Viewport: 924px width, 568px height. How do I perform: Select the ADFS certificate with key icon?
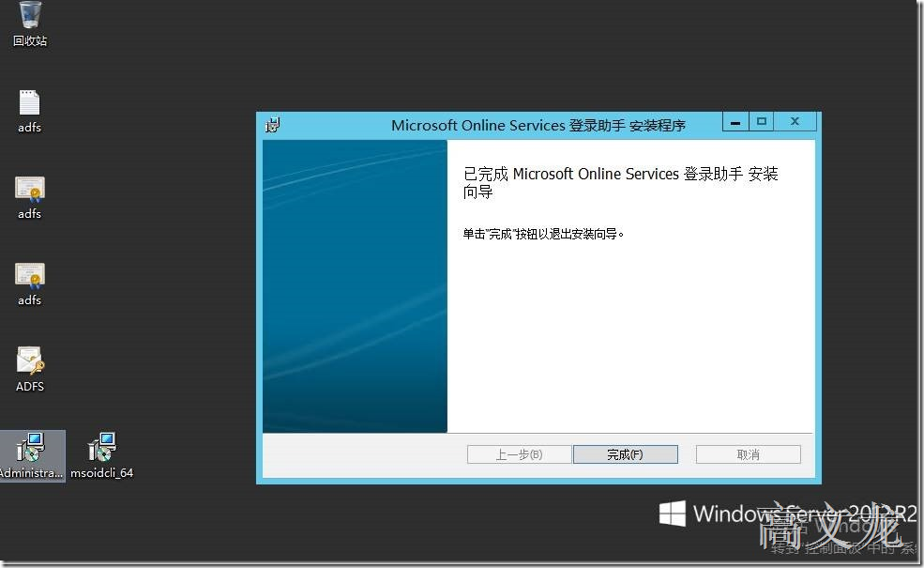(x=29, y=369)
